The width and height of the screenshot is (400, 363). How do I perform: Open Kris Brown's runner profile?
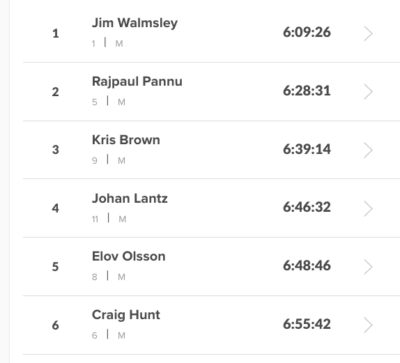(126, 140)
